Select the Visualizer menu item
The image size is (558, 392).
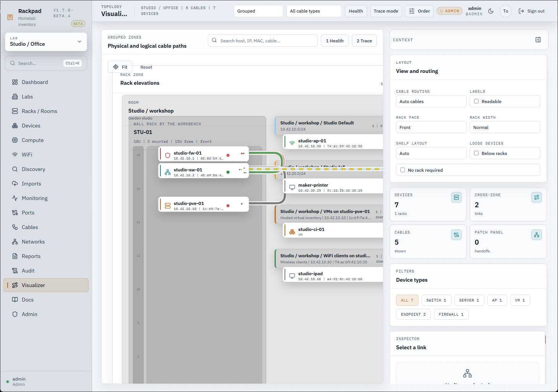point(46,285)
